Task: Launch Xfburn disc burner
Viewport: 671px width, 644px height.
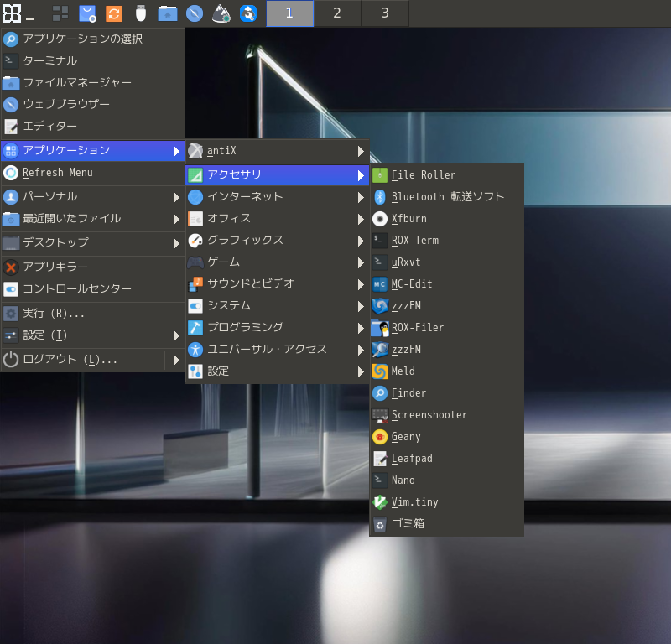Action: [x=408, y=219]
